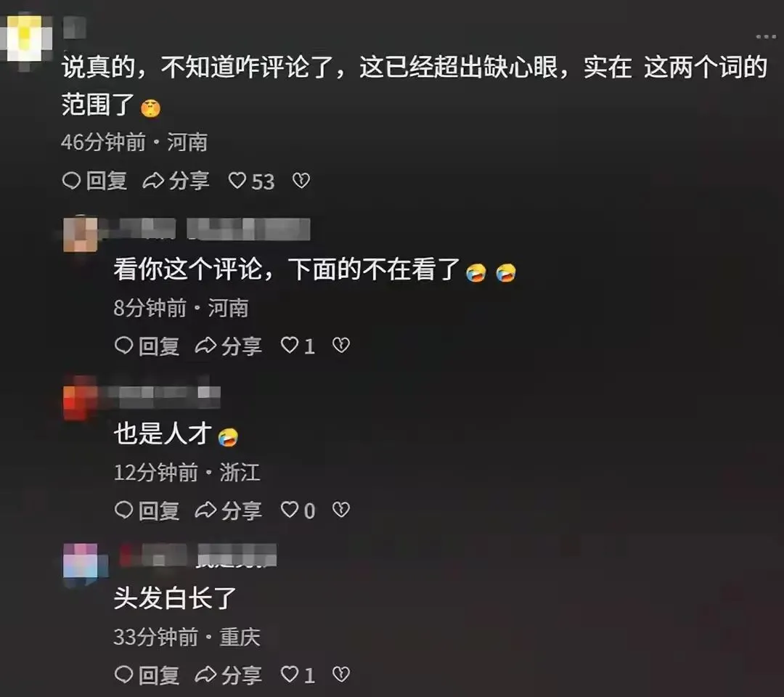Open the three-dot more options menu
The image size is (784, 697).
point(766,37)
